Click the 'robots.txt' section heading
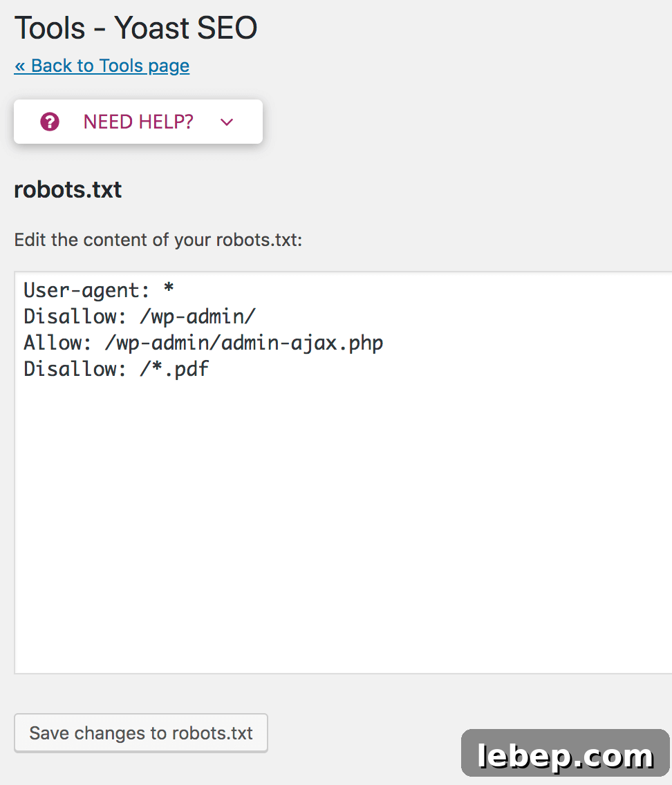The height and width of the screenshot is (785, 672). (x=68, y=189)
